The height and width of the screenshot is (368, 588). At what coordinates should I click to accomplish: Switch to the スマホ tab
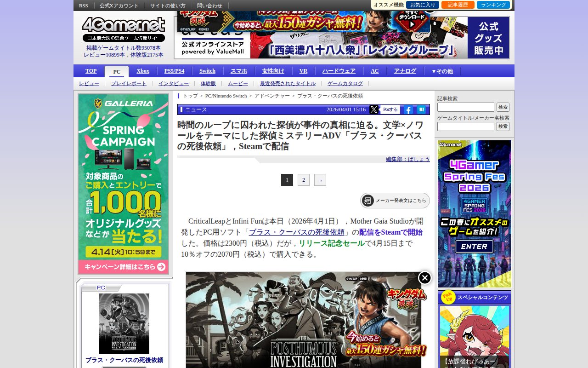click(x=239, y=71)
